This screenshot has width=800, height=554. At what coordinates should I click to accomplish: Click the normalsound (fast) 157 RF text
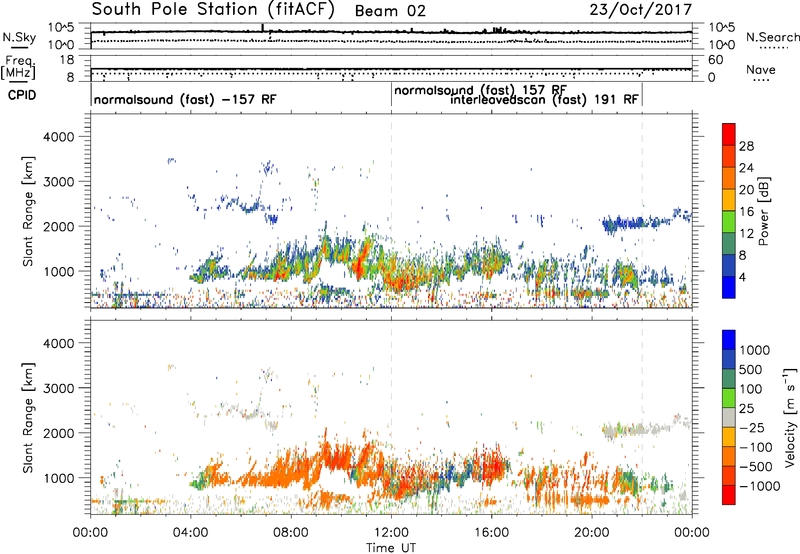(480, 90)
